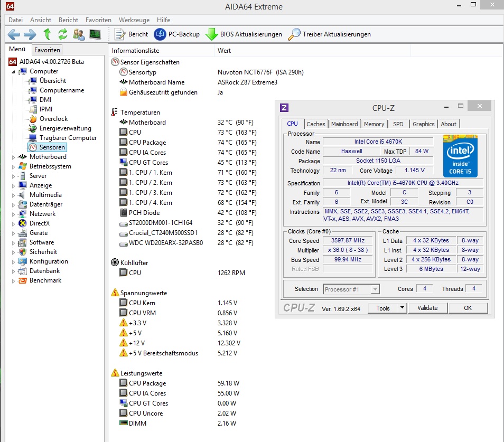This screenshot has height=442, width=504.
Task: Click the Wert column header
Action: [x=312, y=51]
